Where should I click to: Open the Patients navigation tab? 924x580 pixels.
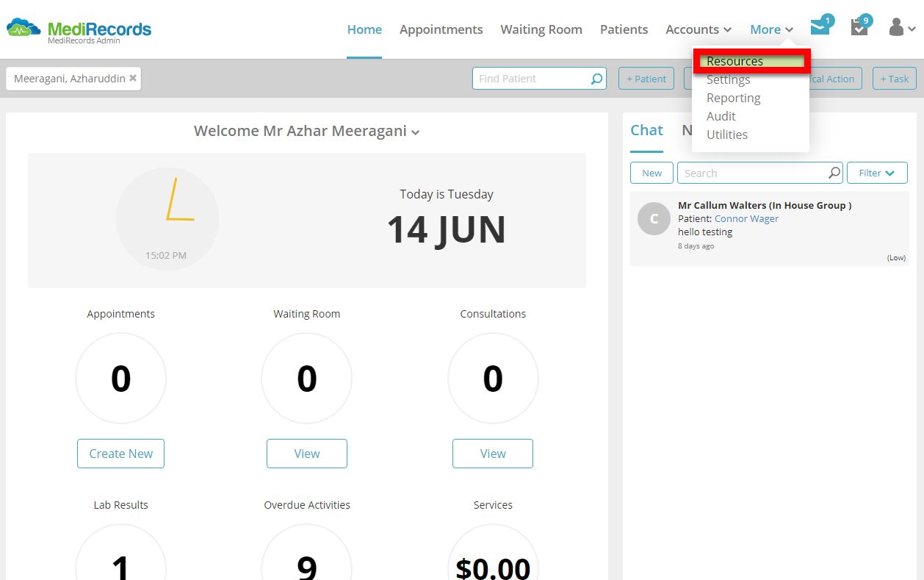point(624,29)
